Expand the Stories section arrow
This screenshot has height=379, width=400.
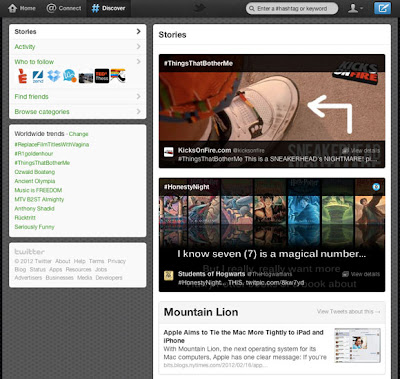click(x=139, y=31)
